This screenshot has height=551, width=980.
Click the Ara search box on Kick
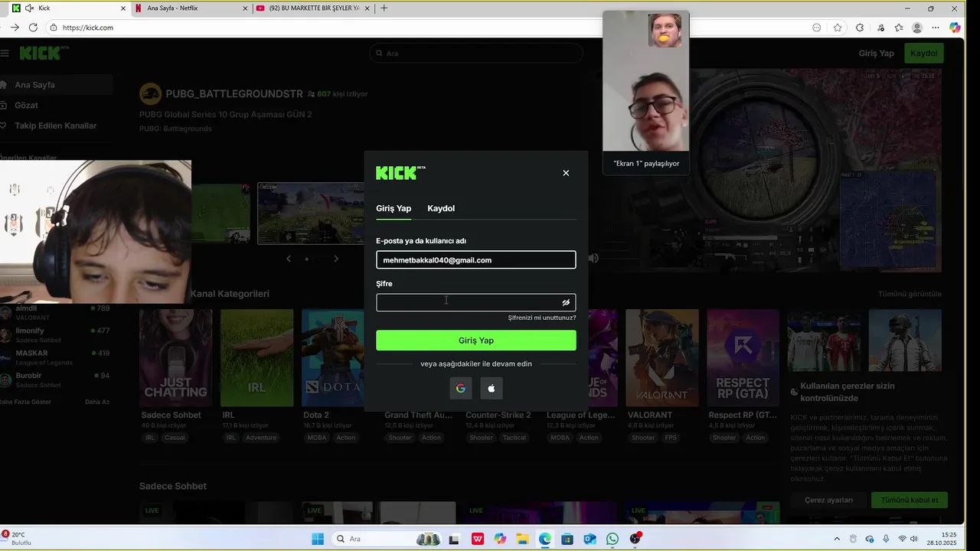[475, 54]
